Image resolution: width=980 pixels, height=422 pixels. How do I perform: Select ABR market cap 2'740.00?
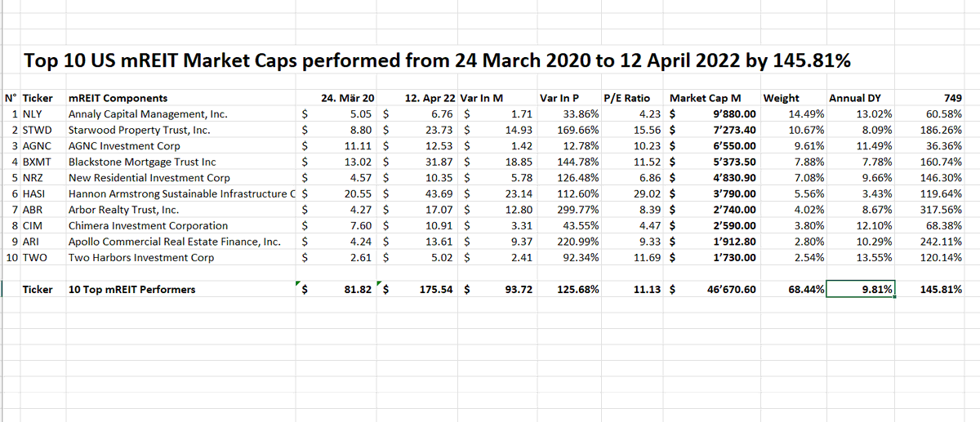click(x=735, y=210)
